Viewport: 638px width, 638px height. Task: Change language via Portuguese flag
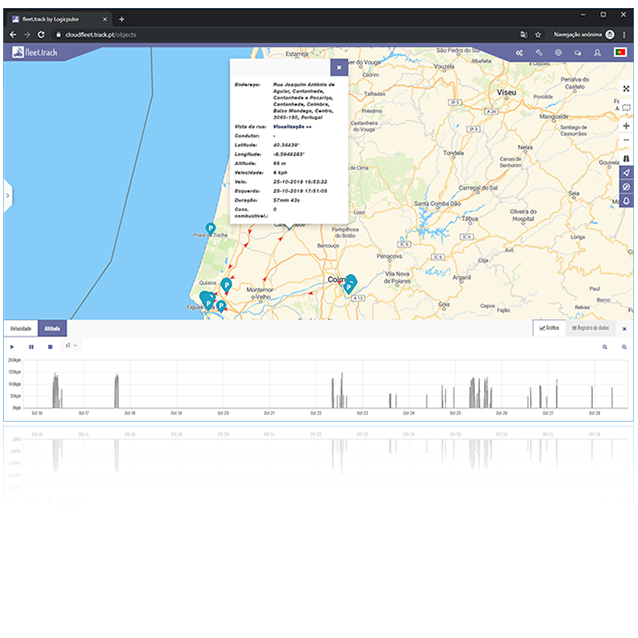[x=620, y=52]
